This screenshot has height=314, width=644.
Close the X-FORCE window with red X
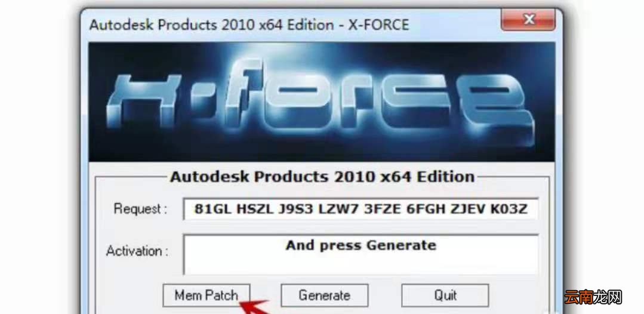click(528, 19)
